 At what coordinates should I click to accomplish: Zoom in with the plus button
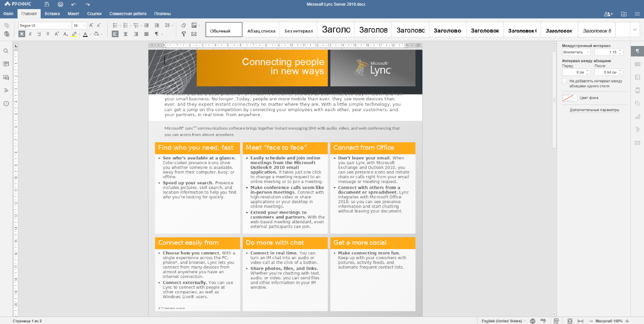627,321
